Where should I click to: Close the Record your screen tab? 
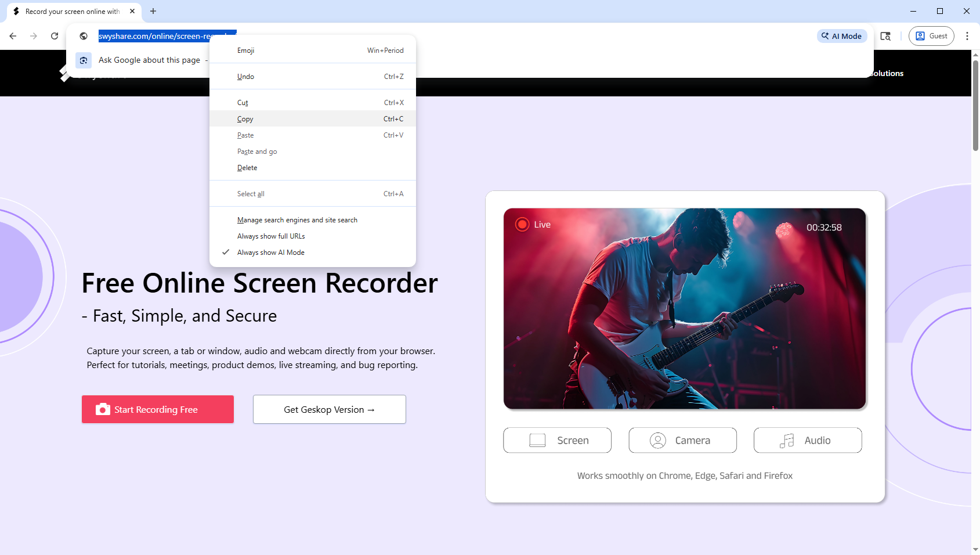132,11
